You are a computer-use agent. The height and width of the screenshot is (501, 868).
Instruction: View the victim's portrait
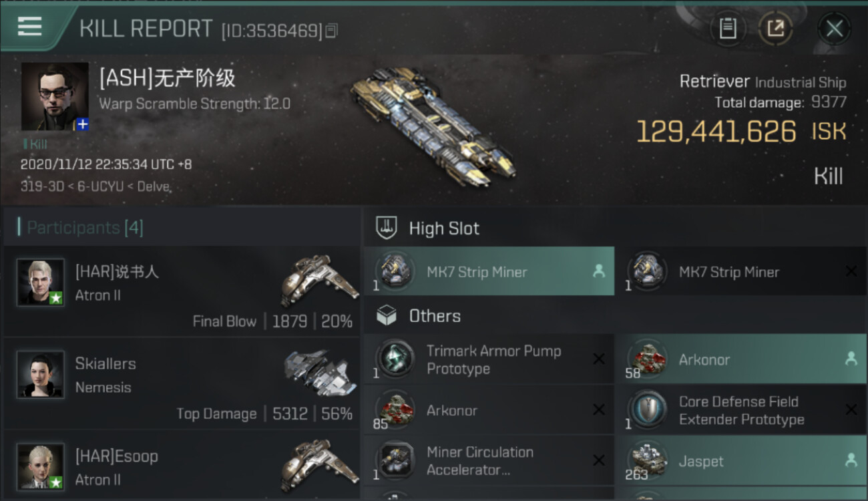click(55, 96)
